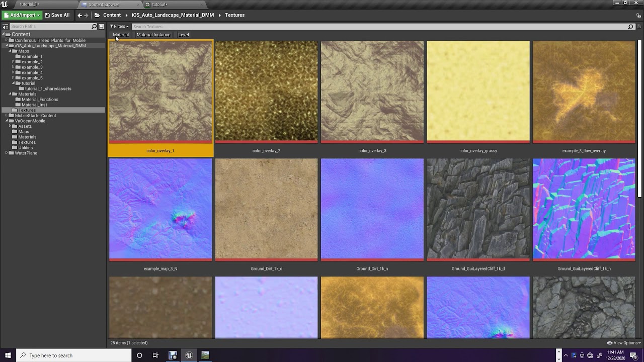This screenshot has width=644, height=362.
Task: Click the asset grid vertical scrollbar
Action: point(640,118)
